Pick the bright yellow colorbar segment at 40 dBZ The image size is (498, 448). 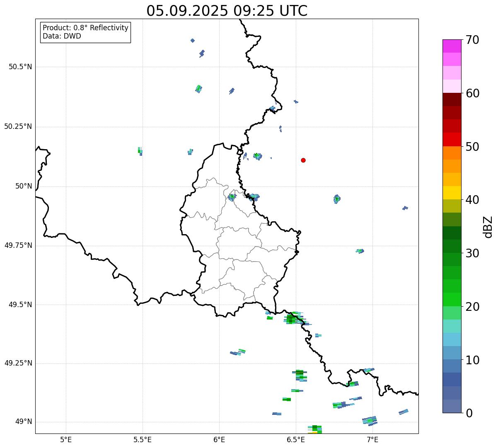(452, 193)
